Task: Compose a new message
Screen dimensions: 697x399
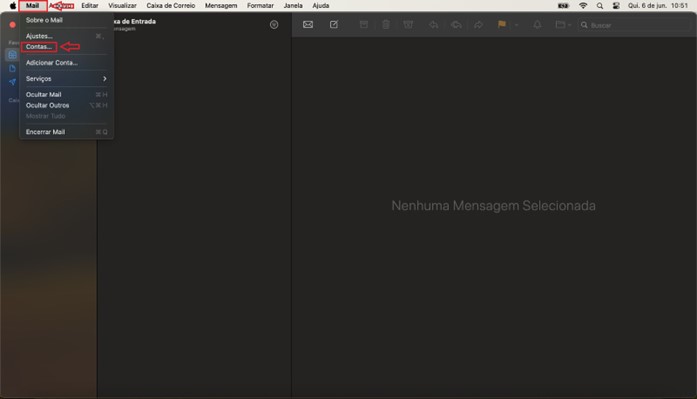Action: pos(334,24)
